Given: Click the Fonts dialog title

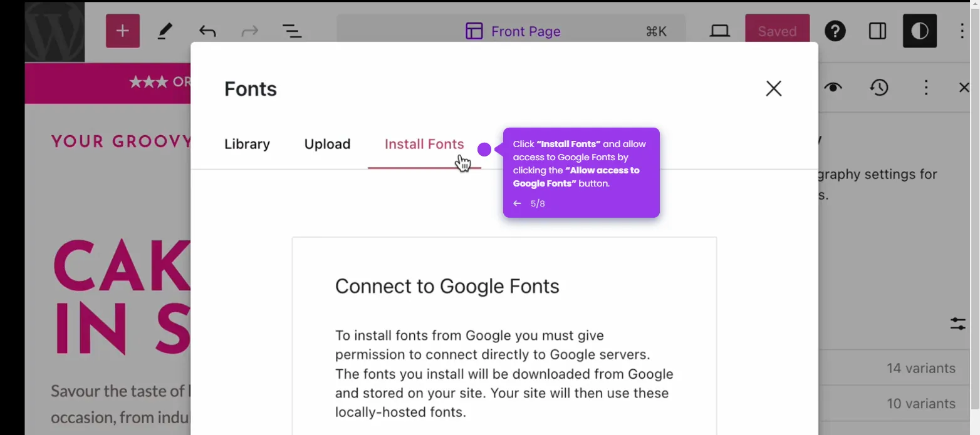Looking at the screenshot, I should [251, 89].
